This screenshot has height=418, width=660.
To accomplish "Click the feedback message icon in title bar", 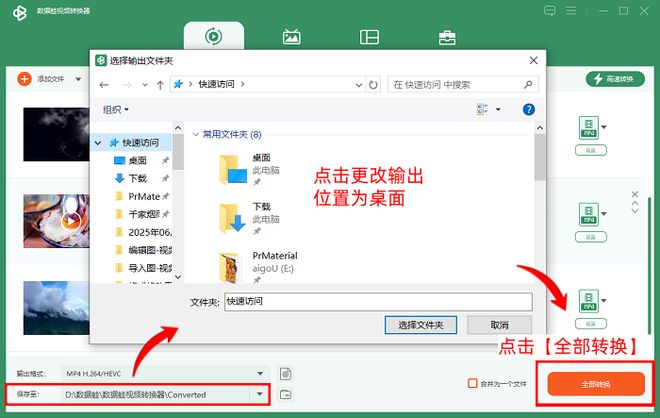I will [549, 11].
